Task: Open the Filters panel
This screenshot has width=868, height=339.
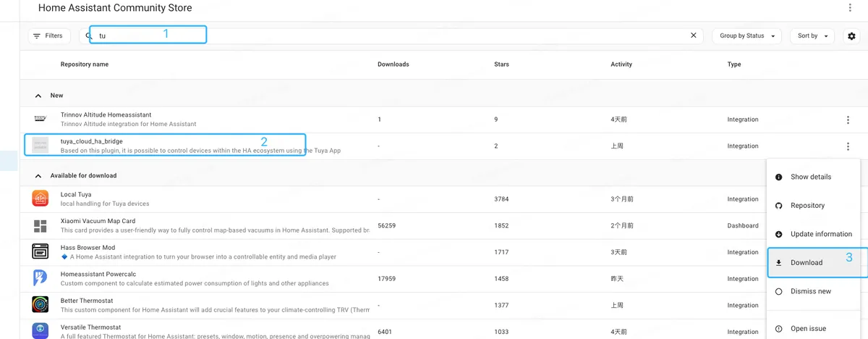Action: pyautogui.click(x=49, y=35)
